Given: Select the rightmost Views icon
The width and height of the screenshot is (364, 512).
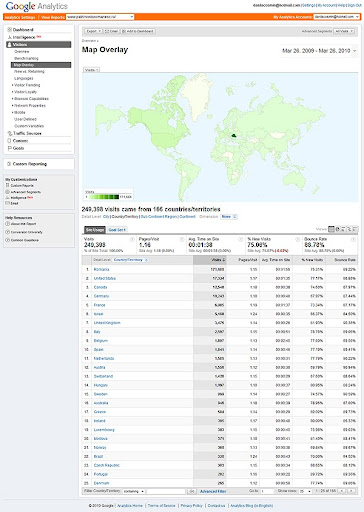Looking at the screenshot, I should pos(355,229).
